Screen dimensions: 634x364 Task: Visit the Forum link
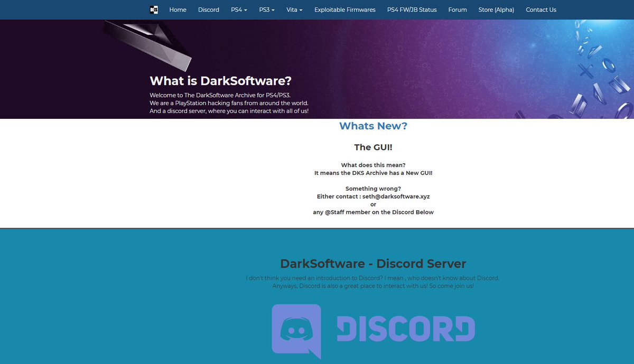(x=458, y=10)
